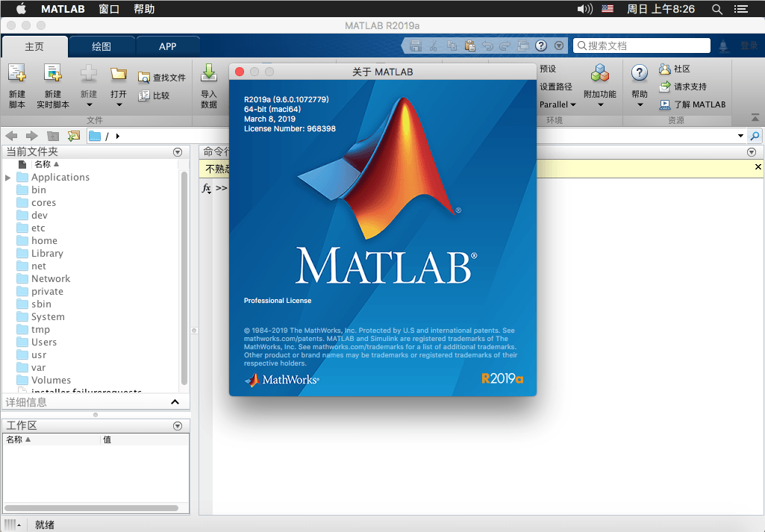Screen dimensions: 765x532
Task: Expand the Details (详细信息) panel chevron
Action: click(x=175, y=402)
